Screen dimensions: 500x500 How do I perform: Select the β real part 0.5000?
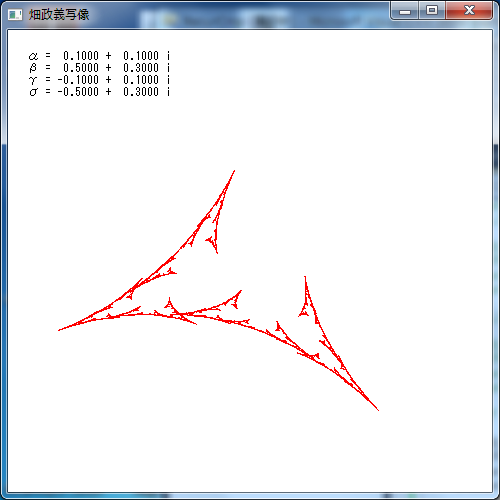(x=81, y=68)
